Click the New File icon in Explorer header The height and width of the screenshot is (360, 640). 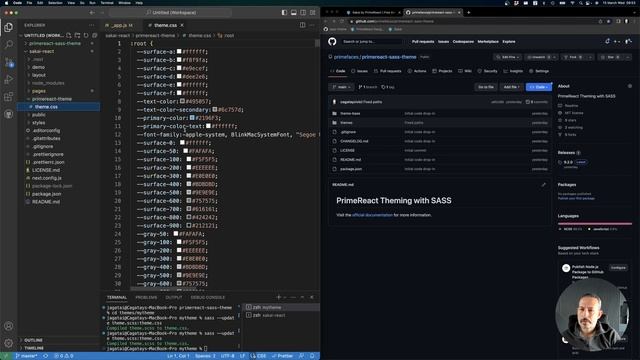click(69, 36)
